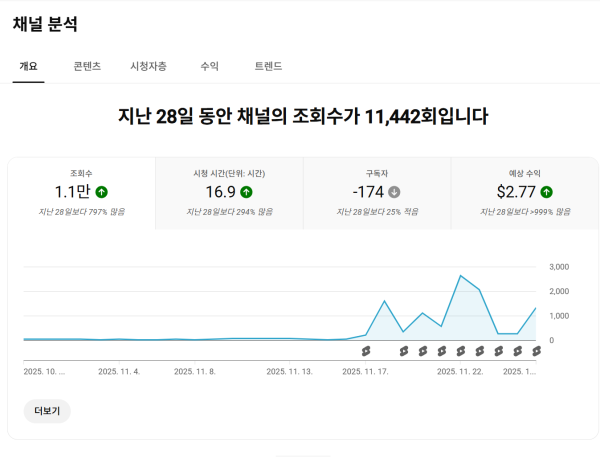Click the last Shorts marker at the chart's right edge
Screen dimensions: 600x467
click(537, 350)
